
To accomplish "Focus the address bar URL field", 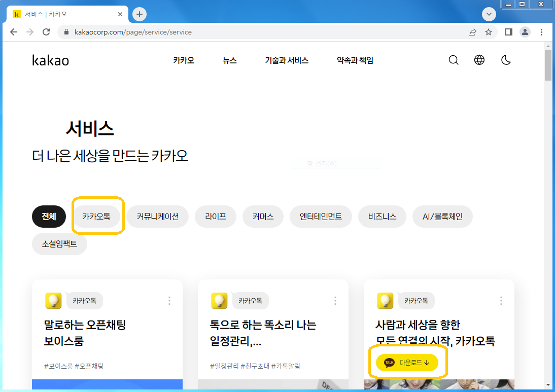I will point(265,32).
